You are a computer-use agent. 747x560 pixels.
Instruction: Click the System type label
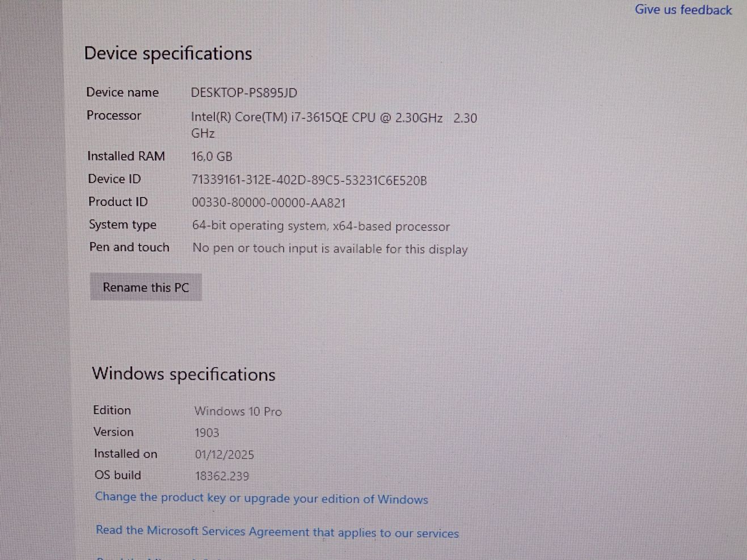pos(123,225)
